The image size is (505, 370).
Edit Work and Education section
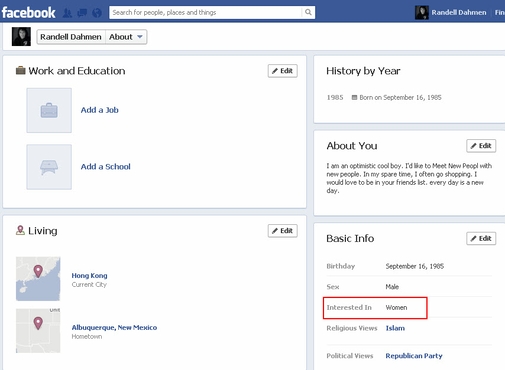click(x=283, y=71)
